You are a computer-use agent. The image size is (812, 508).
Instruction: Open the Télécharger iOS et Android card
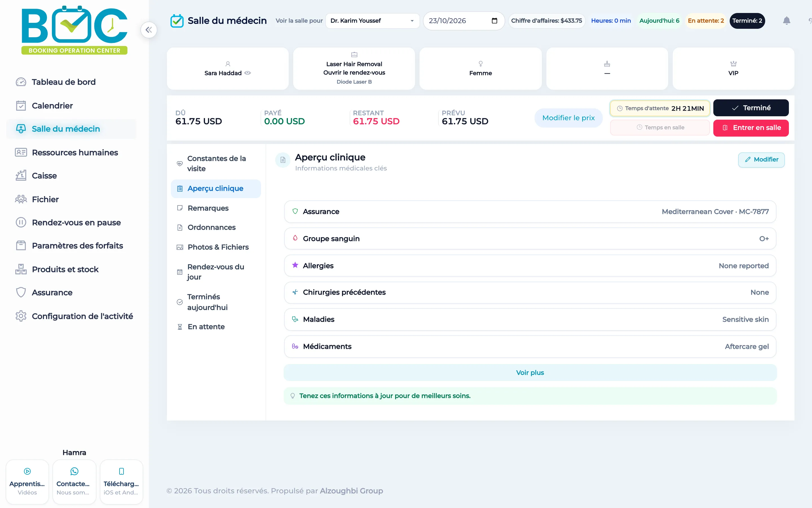[x=121, y=482]
